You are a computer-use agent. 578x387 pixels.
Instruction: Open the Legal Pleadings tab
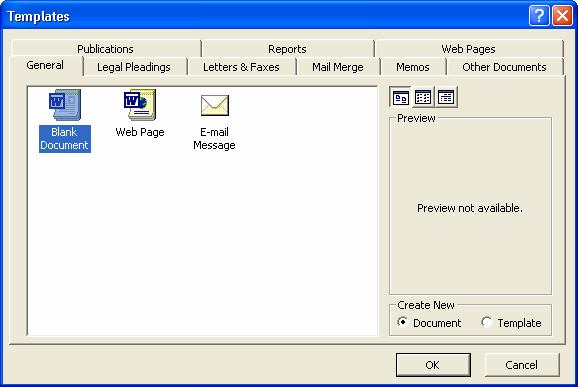click(134, 67)
